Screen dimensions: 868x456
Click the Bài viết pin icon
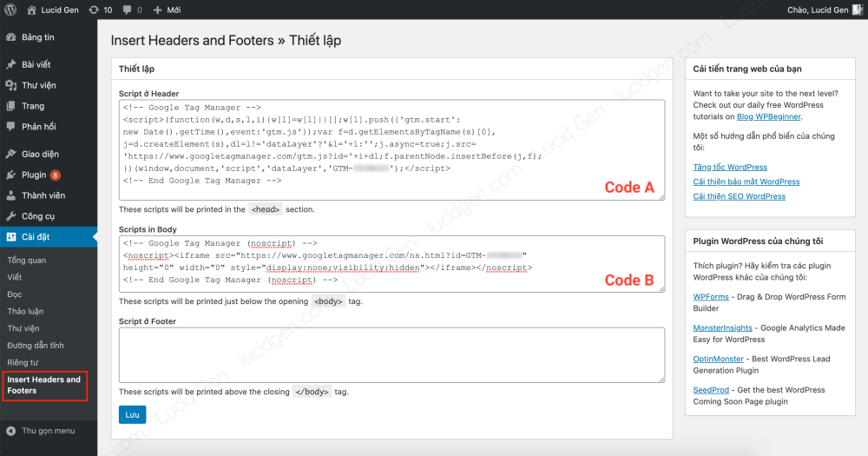coord(11,64)
